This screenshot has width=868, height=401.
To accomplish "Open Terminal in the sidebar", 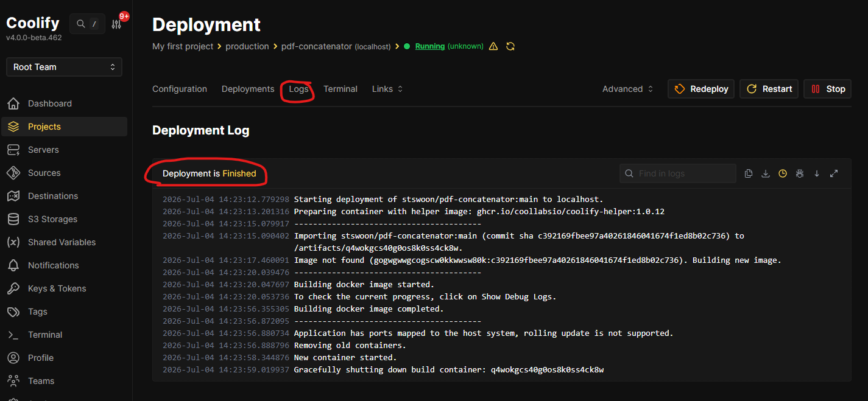I will pos(64,335).
